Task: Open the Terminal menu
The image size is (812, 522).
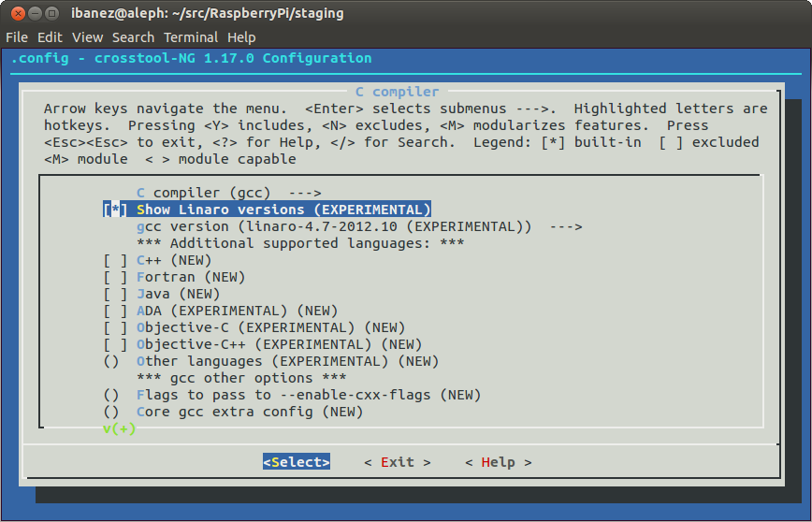Action: pos(191,37)
